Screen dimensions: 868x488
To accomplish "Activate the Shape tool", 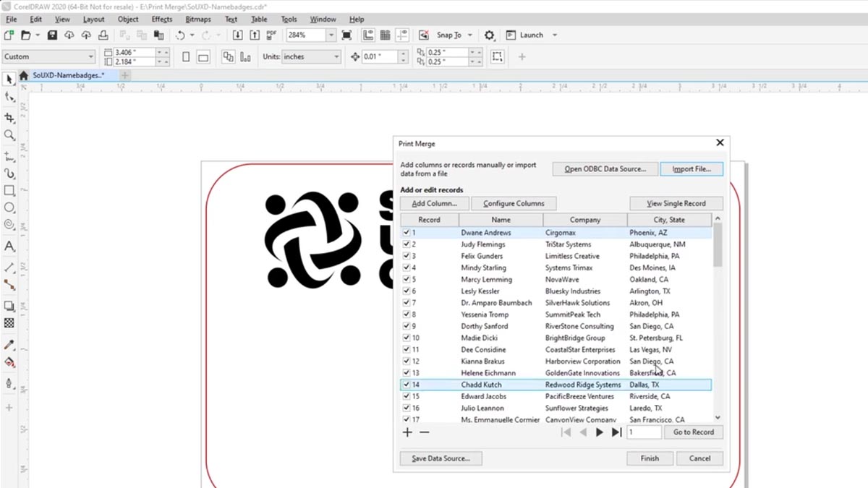I will tap(9, 97).
